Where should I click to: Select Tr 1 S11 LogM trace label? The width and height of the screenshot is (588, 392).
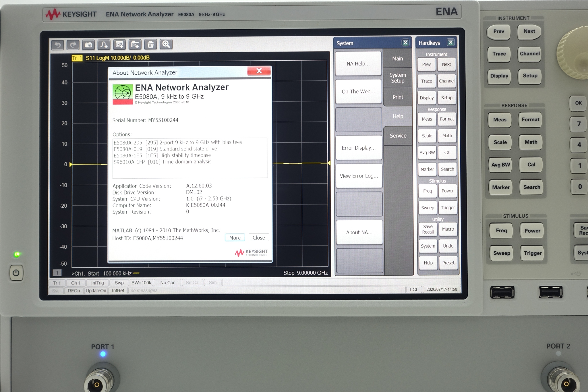click(111, 58)
